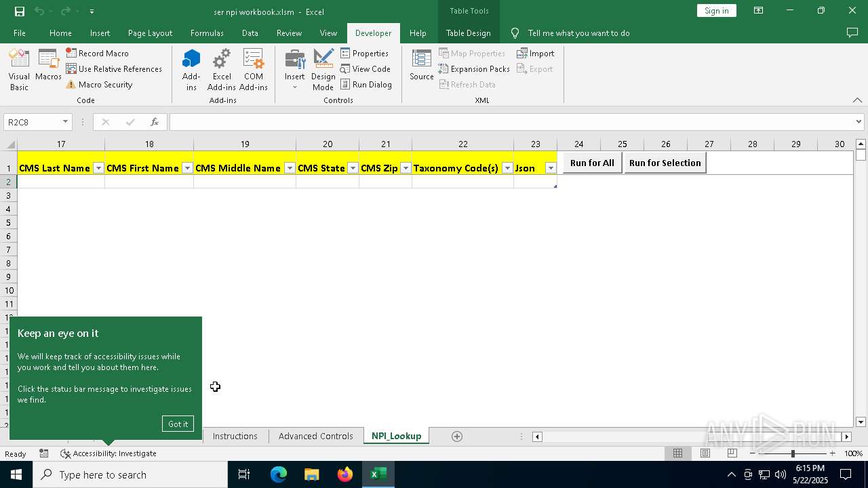Click the Sign in button
This screenshot has height=488, width=868.
[x=716, y=10]
